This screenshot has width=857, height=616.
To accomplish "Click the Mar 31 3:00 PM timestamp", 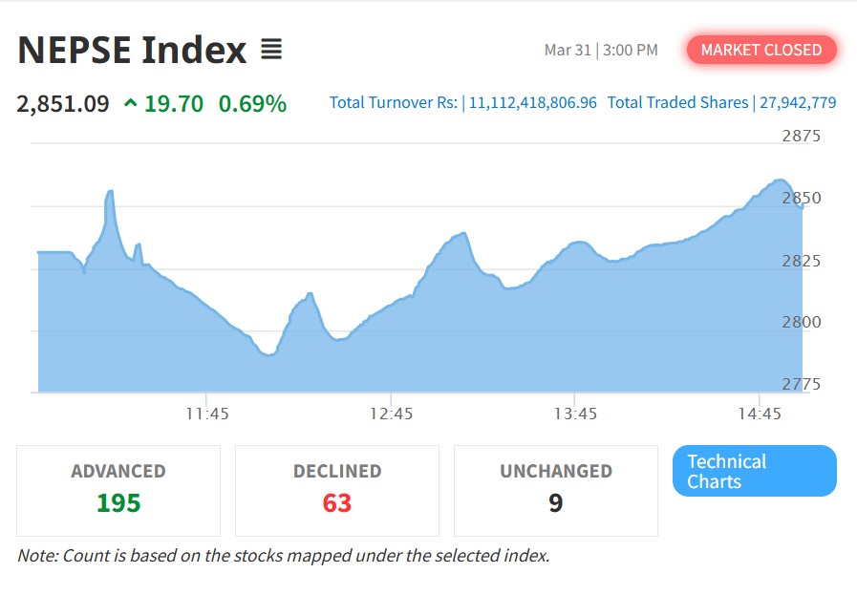I will click(x=601, y=50).
